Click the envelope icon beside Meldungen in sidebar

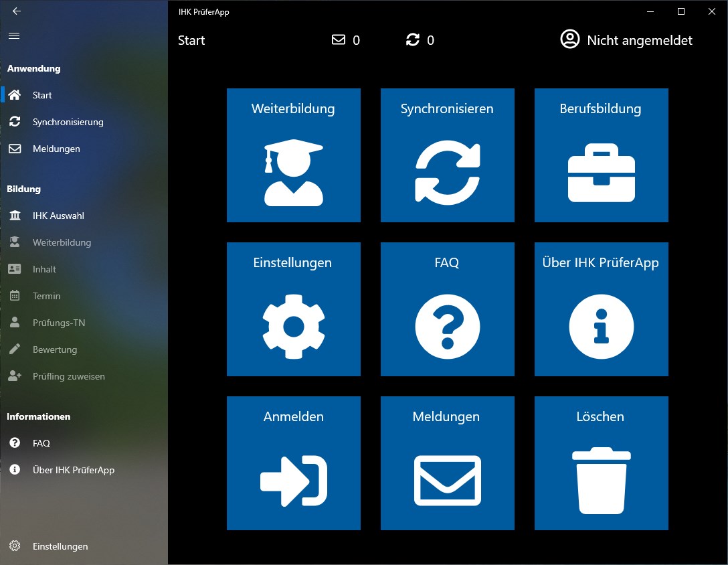click(15, 149)
